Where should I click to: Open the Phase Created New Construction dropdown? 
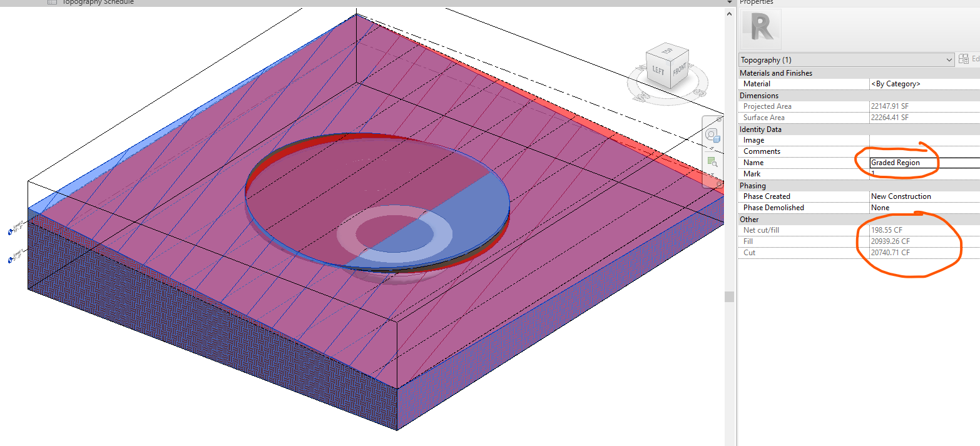(924, 196)
